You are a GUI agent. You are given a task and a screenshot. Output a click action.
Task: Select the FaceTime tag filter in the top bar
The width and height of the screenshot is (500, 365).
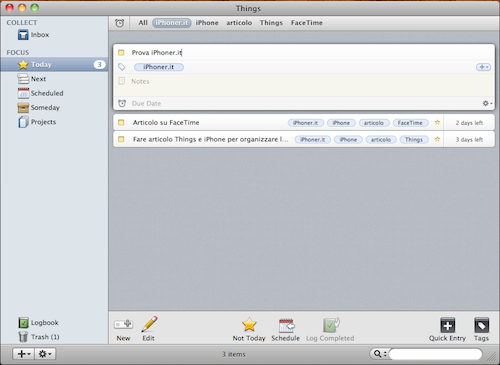pyautogui.click(x=306, y=23)
